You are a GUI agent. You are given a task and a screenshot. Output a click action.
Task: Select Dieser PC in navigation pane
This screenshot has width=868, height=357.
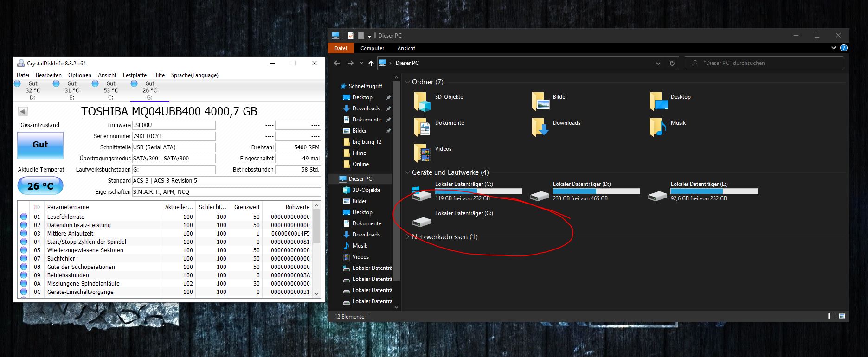click(x=360, y=179)
